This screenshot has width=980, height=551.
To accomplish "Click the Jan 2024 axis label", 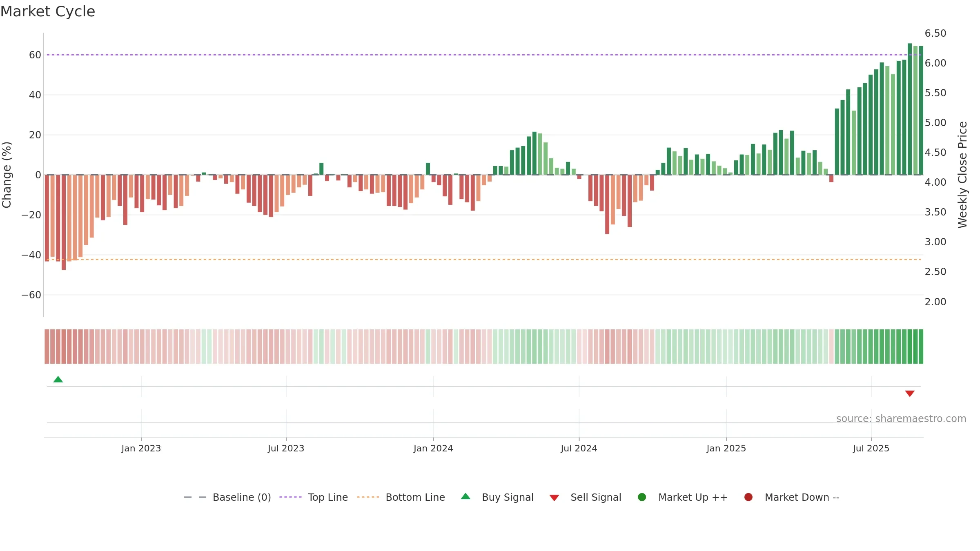I will [433, 448].
